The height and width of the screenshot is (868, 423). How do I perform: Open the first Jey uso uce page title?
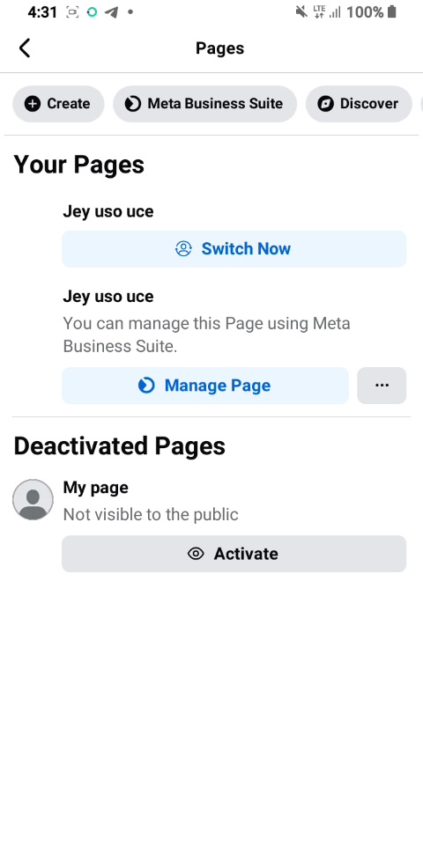(x=108, y=211)
